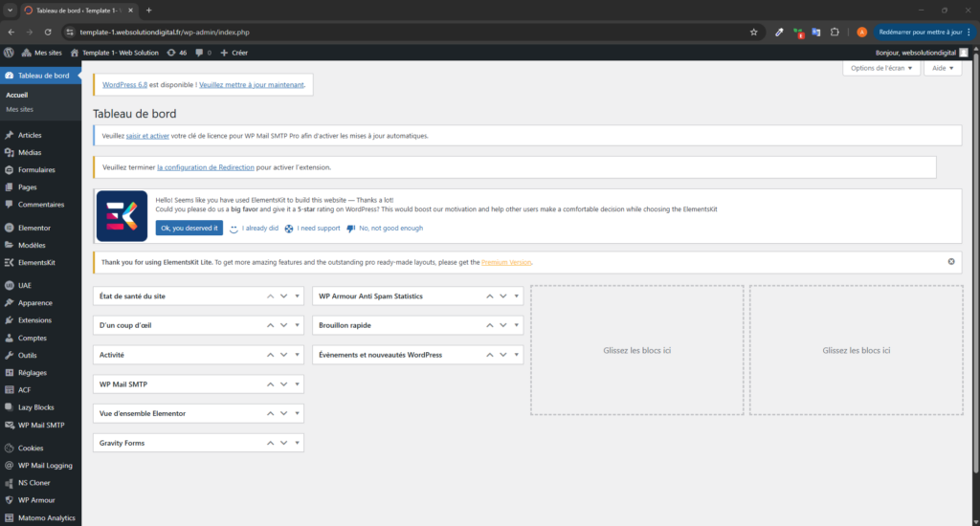Click the 'Ok, you deserved it' button

189,228
